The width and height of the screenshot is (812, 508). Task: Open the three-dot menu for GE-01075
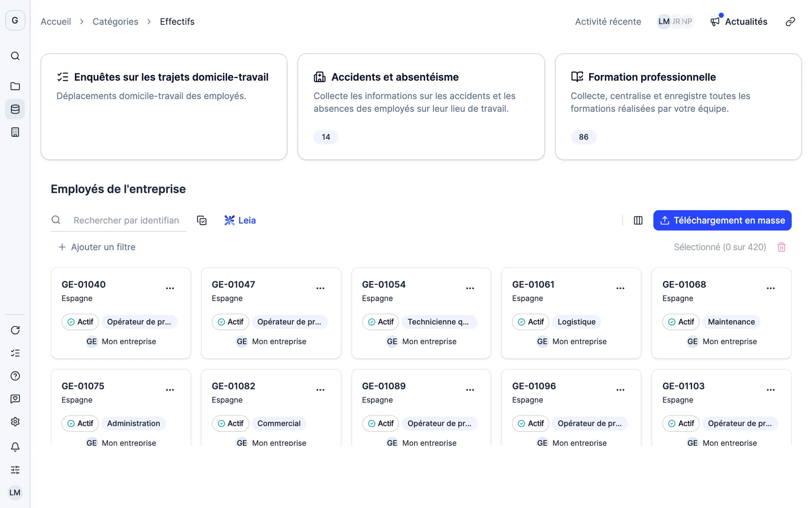pos(170,390)
